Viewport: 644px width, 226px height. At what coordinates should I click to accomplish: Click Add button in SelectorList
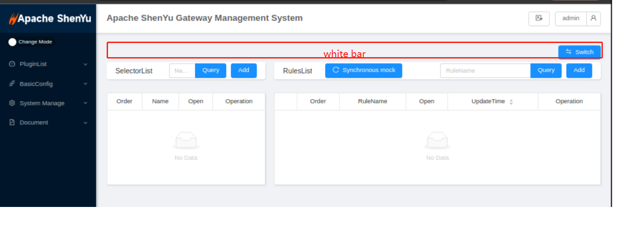click(243, 70)
